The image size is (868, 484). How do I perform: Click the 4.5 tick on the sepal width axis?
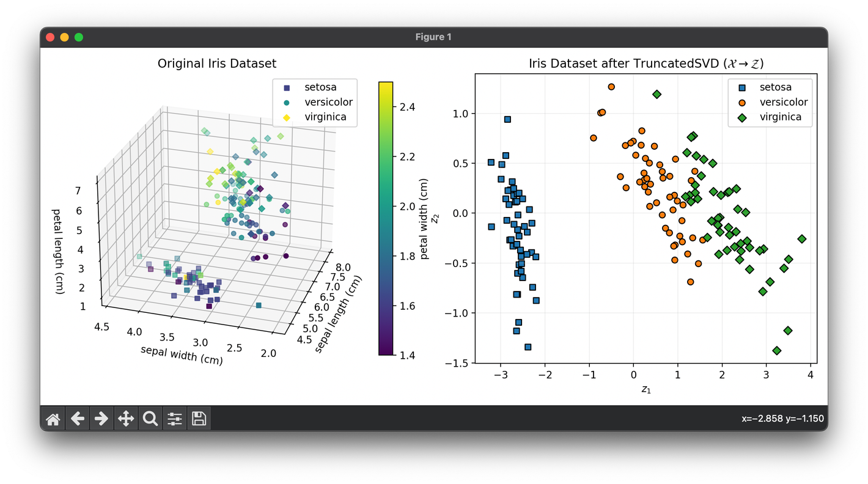tap(102, 326)
